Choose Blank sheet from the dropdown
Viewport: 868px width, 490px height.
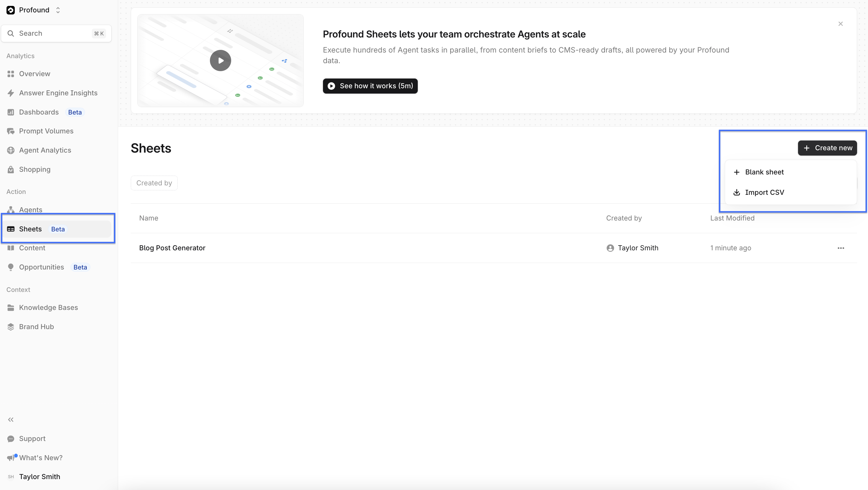791,172
